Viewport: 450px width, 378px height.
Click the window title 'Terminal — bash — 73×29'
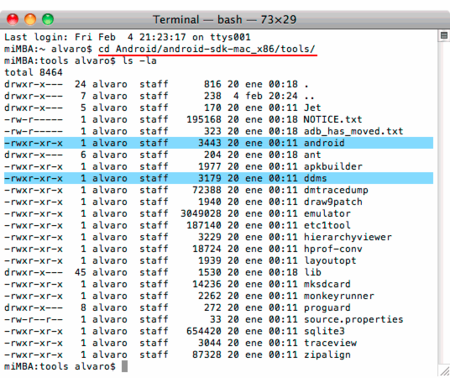click(225, 20)
